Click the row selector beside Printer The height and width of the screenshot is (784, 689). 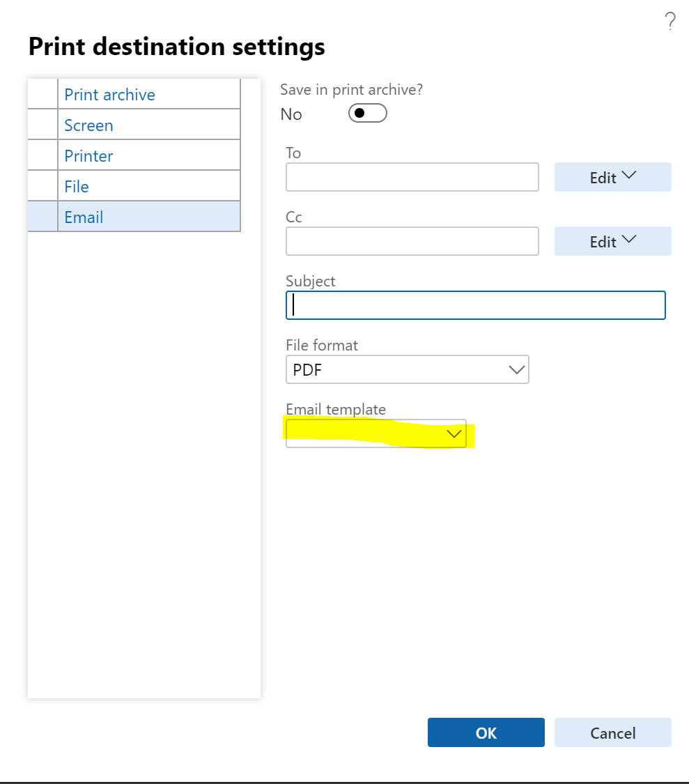pos(43,155)
